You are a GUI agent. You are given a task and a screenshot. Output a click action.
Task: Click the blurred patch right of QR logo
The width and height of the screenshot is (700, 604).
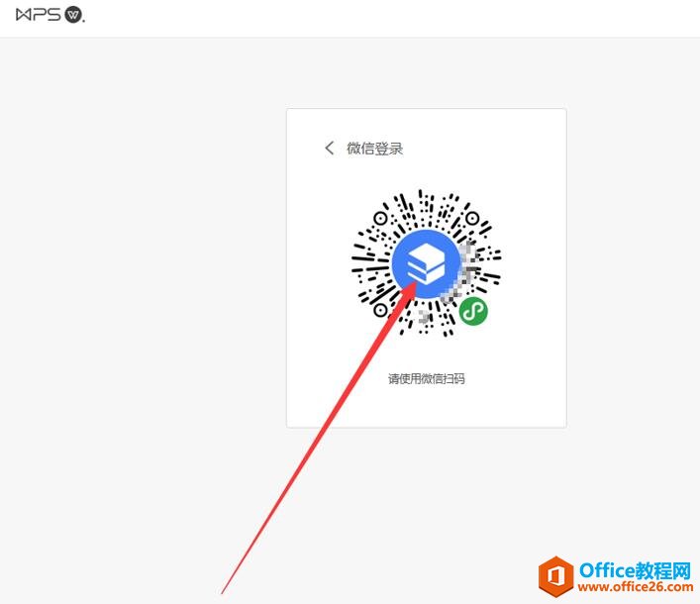462,270
